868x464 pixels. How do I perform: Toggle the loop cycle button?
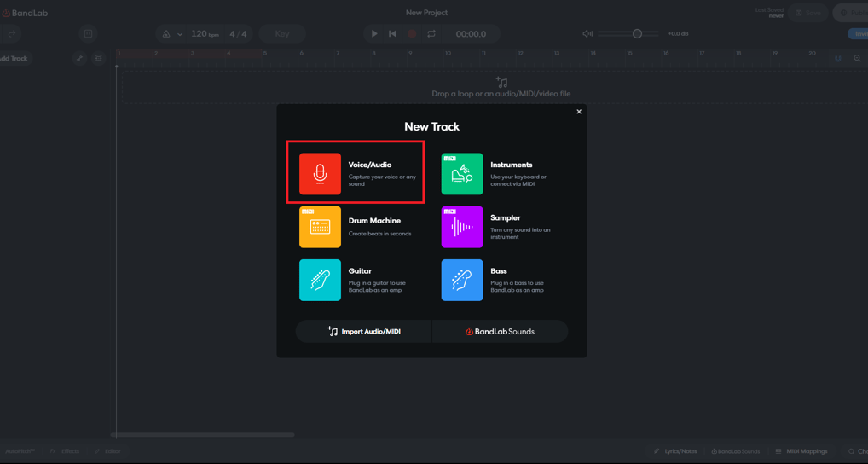431,34
